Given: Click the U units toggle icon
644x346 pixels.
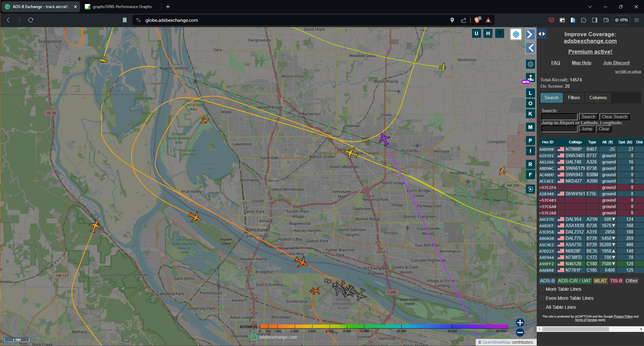Looking at the screenshot, I should (x=476, y=33).
